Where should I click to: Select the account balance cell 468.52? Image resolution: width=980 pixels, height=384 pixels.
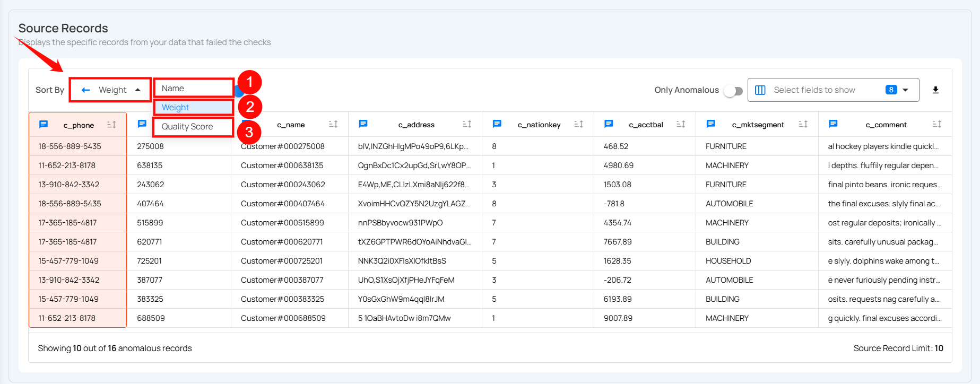coord(645,146)
